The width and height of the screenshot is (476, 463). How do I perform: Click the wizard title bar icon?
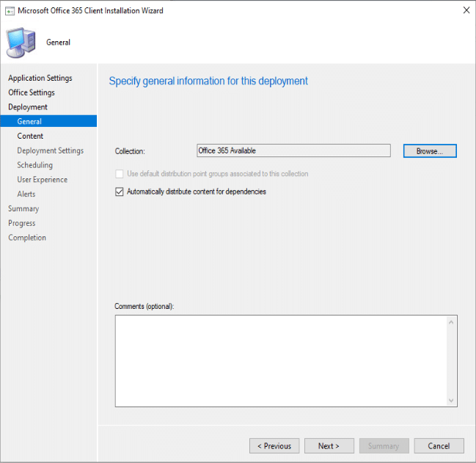pyautogui.click(x=10, y=11)
